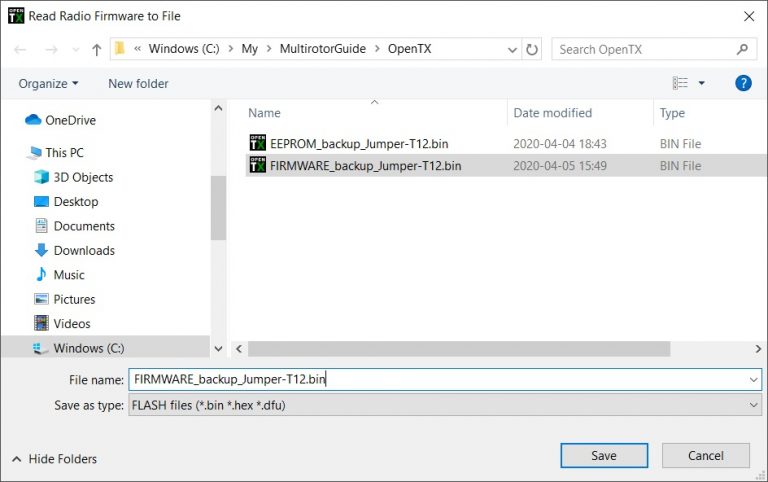Click the Desktop icon in sidebar

pyautogui.click(x=41, y=201)
